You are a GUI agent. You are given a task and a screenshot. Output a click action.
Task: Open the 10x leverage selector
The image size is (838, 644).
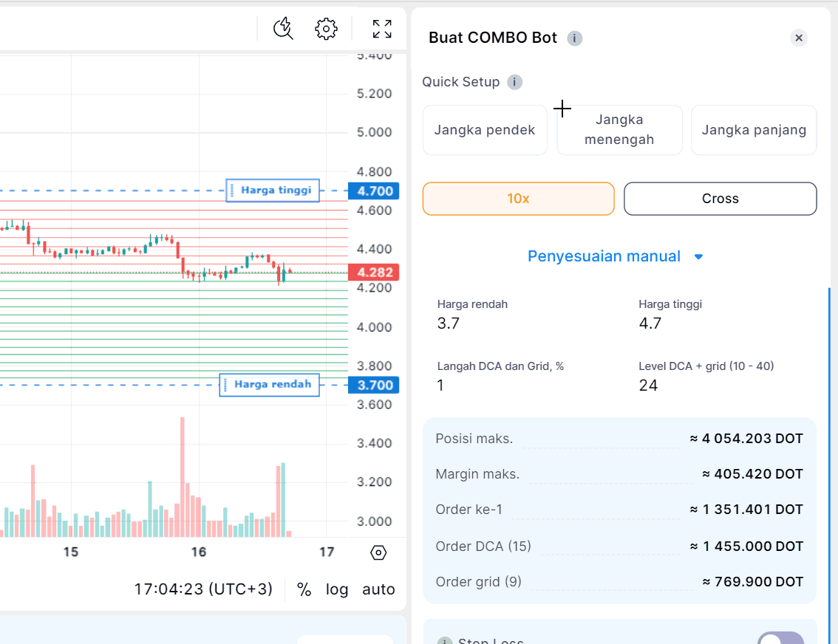(519, 199)
